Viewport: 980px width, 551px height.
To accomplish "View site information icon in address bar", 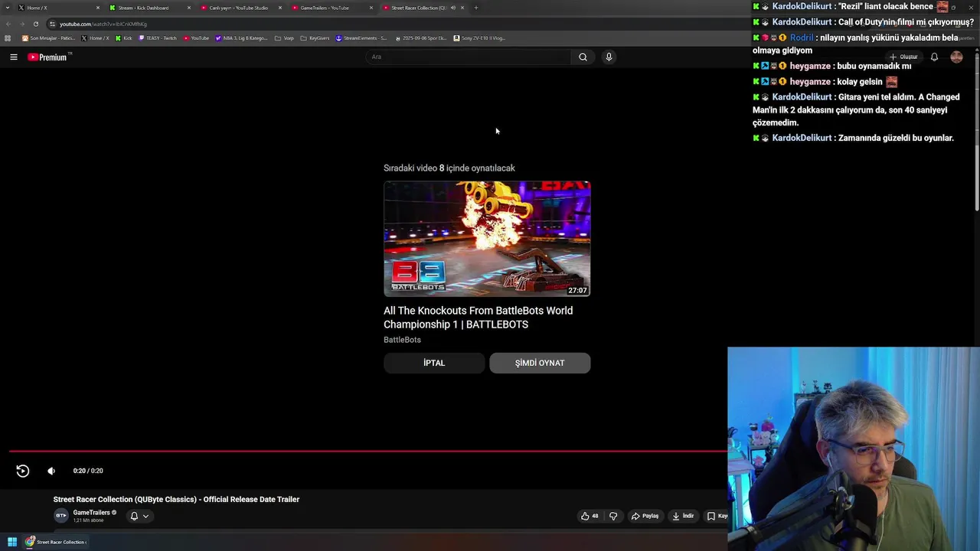I will 52,24.
